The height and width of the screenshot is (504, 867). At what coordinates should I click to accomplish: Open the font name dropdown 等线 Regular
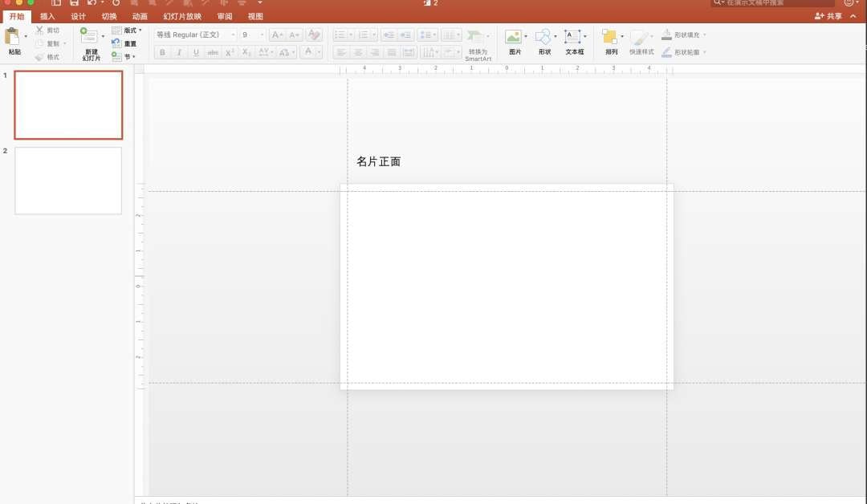click(195, 35)
